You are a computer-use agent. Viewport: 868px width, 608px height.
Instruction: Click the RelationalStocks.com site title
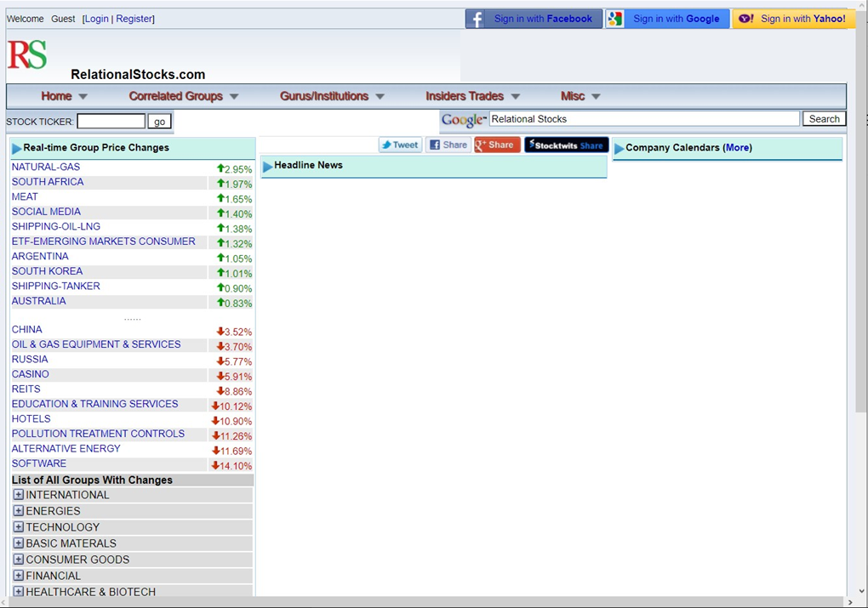click(138, 75)
